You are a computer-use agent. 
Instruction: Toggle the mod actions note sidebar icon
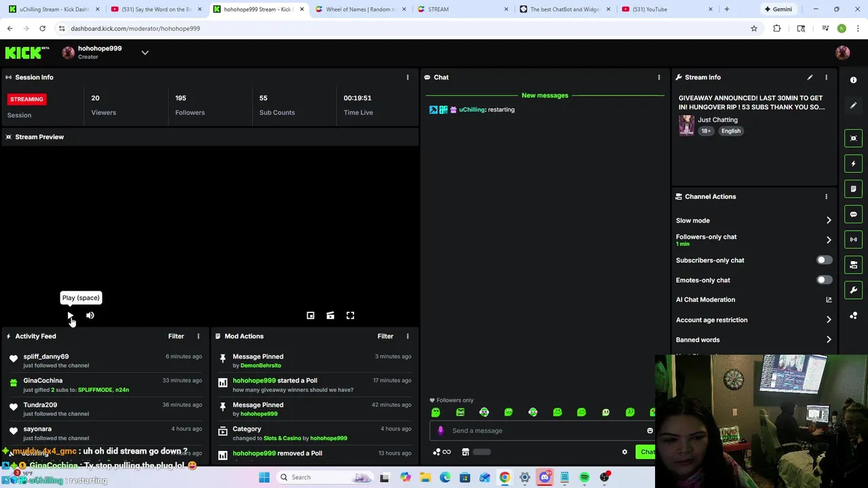coord(854,189)
